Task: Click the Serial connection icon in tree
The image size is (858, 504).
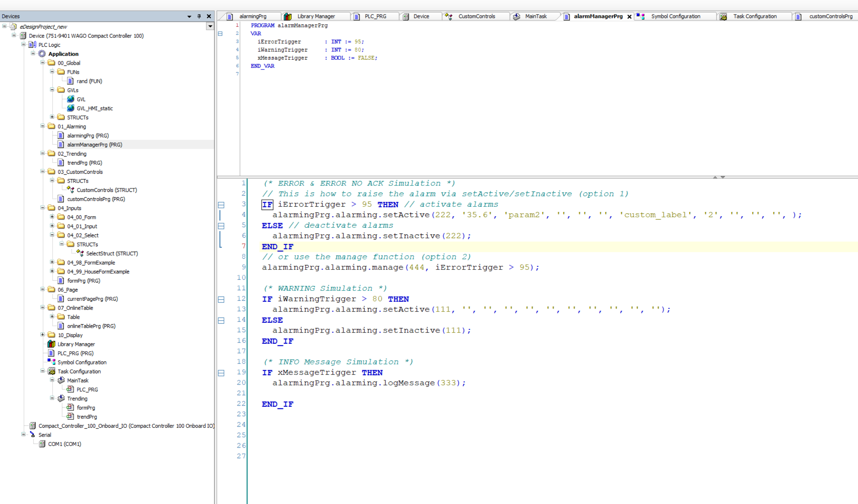Action: (x=33, y=435)
